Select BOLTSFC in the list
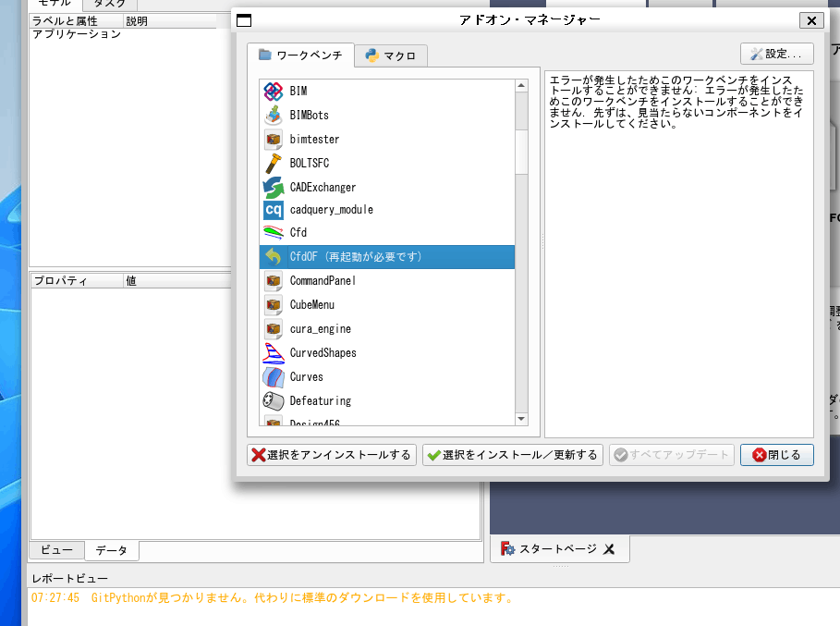840x626 pixels. coord(387,163)
